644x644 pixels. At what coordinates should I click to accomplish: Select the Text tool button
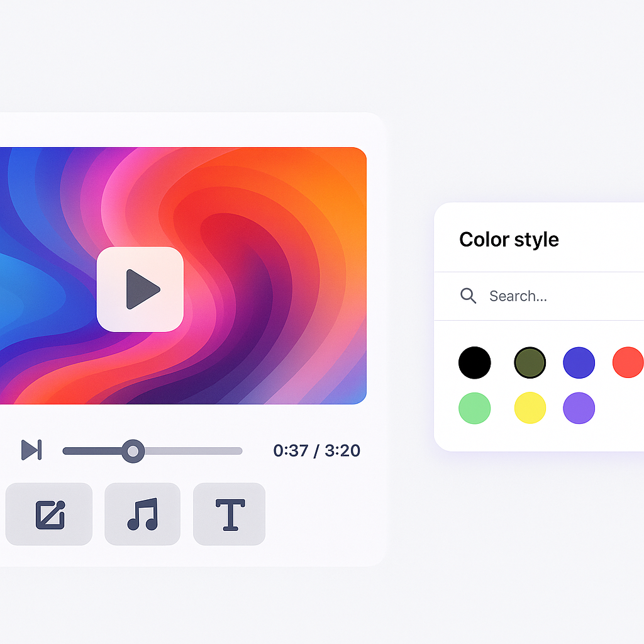pos(230,514)
